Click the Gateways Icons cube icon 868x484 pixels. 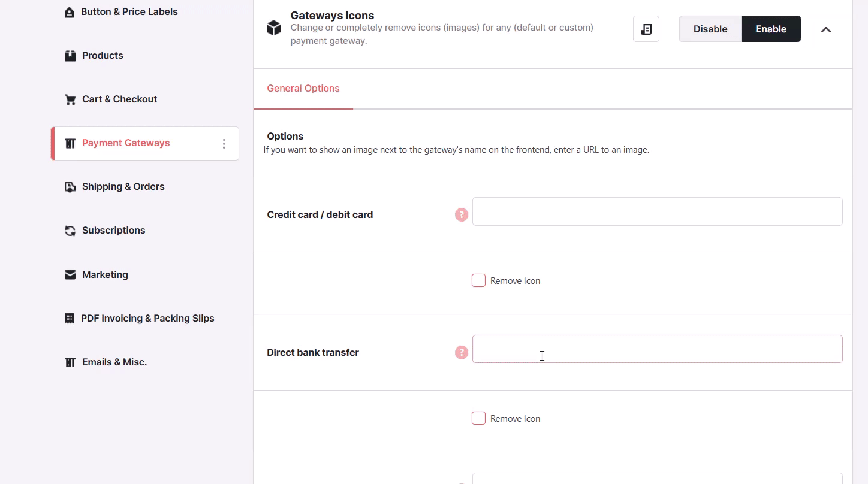click(x=274, y=28)
